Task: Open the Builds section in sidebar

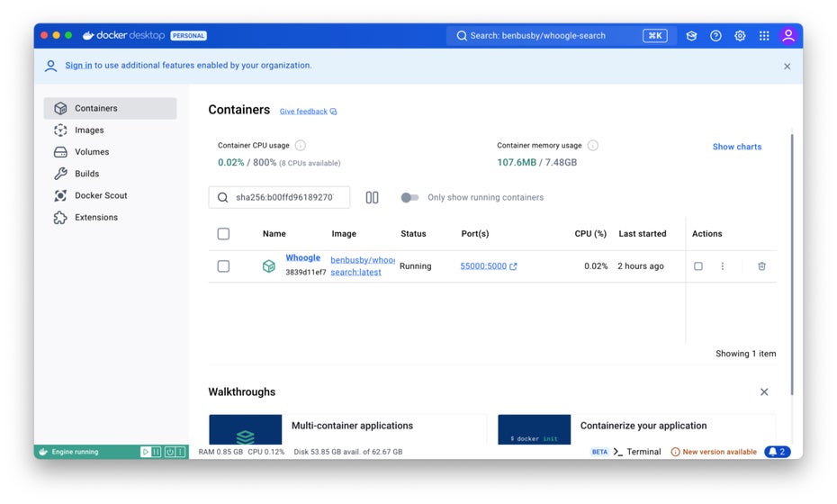Action: (x=110, y=174)
